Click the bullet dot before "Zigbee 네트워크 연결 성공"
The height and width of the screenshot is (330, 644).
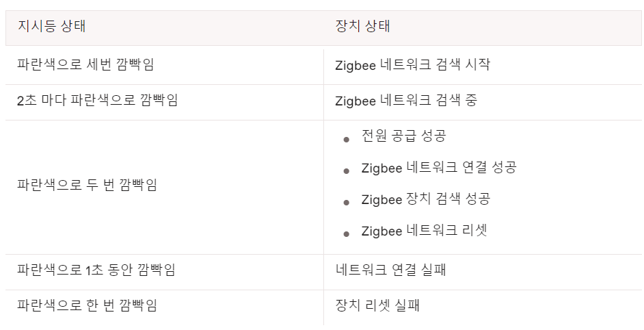[x=347, y=170]
